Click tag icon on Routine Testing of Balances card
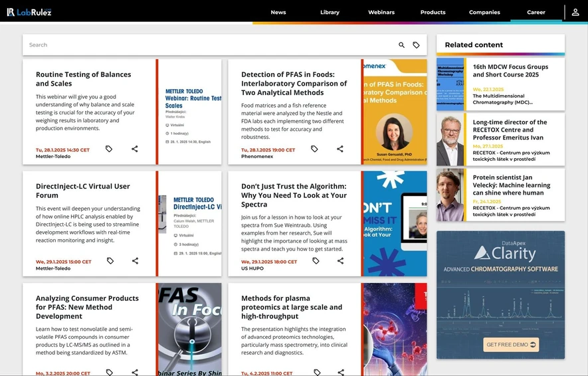Viewport: 588px width, 376px height. [109, 149]
